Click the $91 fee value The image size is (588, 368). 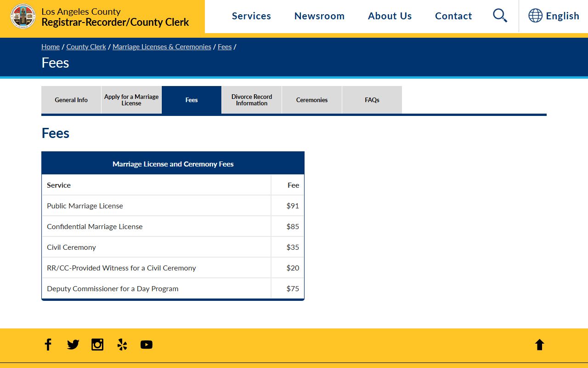coord(293,206)
